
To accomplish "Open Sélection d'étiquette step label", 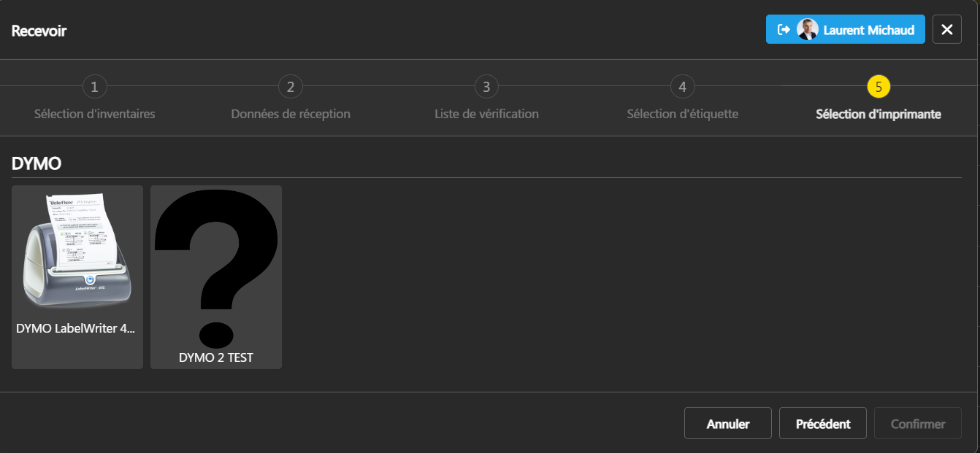I will [683, 114].
